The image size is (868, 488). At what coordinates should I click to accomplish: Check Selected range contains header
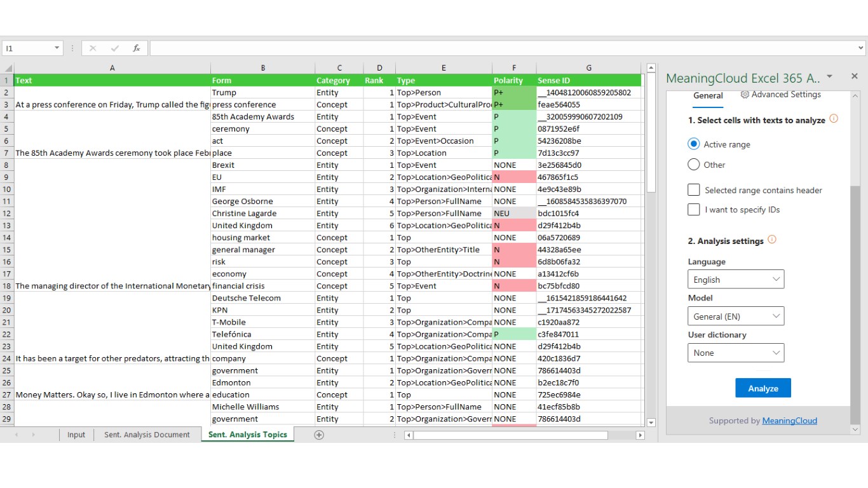(694, 190)
